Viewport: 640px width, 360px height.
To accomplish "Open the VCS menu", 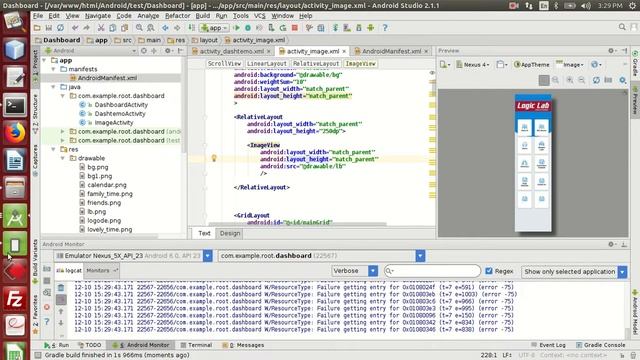I will [x=260, y=16].
